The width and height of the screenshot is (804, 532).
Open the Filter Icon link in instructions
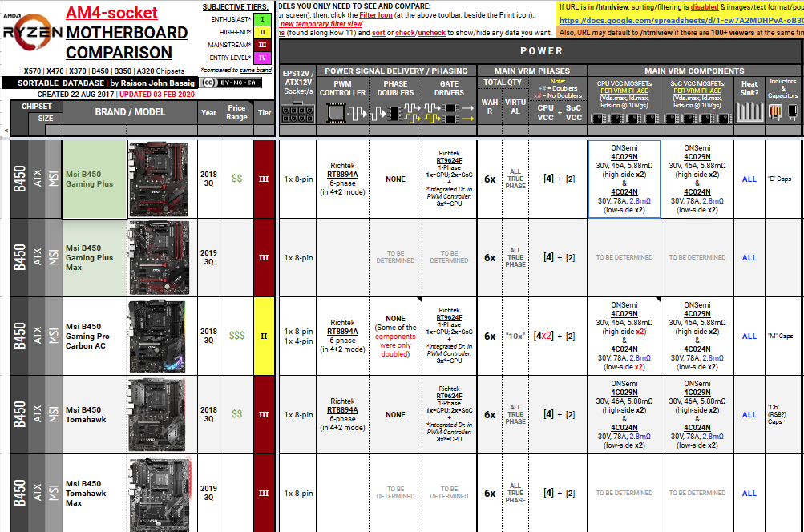click(375, 15)
